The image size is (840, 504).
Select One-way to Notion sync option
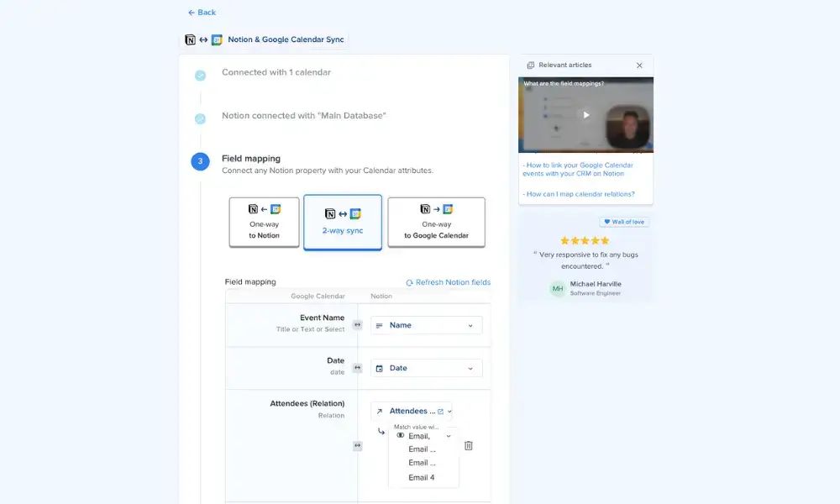pos(264,223)
